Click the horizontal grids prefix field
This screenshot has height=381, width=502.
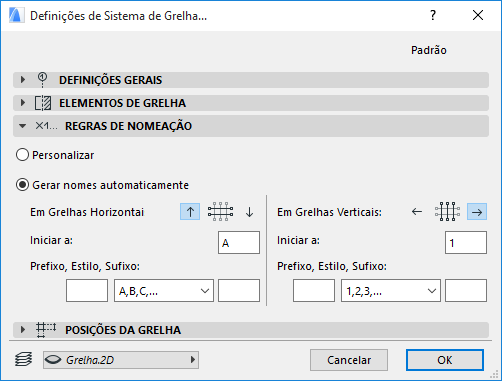[x=87, y=291]
